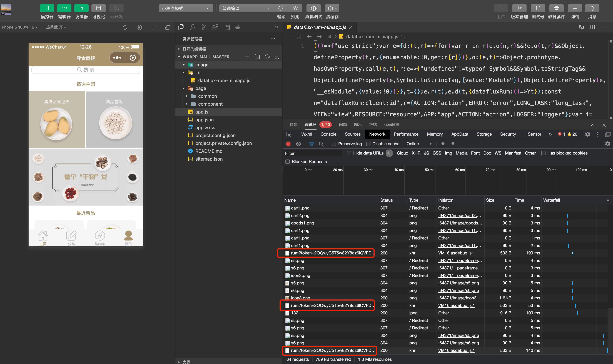Open the search panel magnifier icon
The image size is (613, 364).
coord(193,27)
